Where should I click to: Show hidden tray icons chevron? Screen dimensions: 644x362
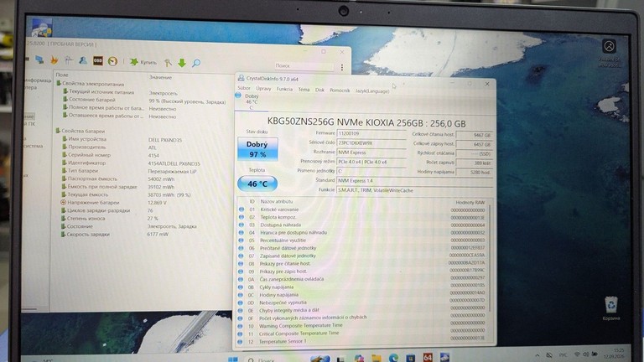538,355
